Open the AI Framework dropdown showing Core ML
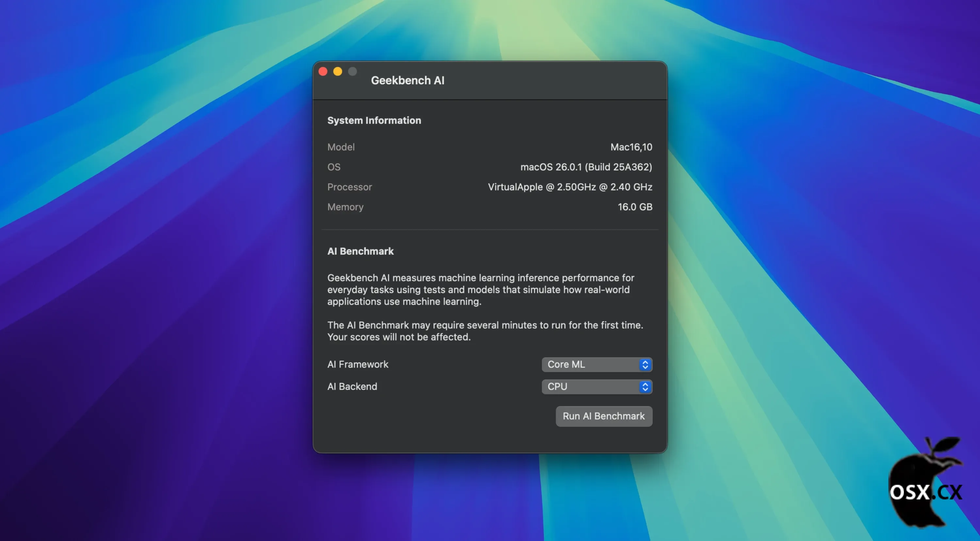 pyautogui.click(x=596, y=365)
